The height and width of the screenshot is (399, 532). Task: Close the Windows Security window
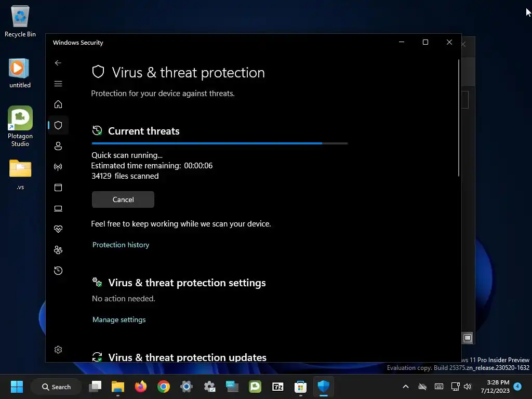coord(449,42)
